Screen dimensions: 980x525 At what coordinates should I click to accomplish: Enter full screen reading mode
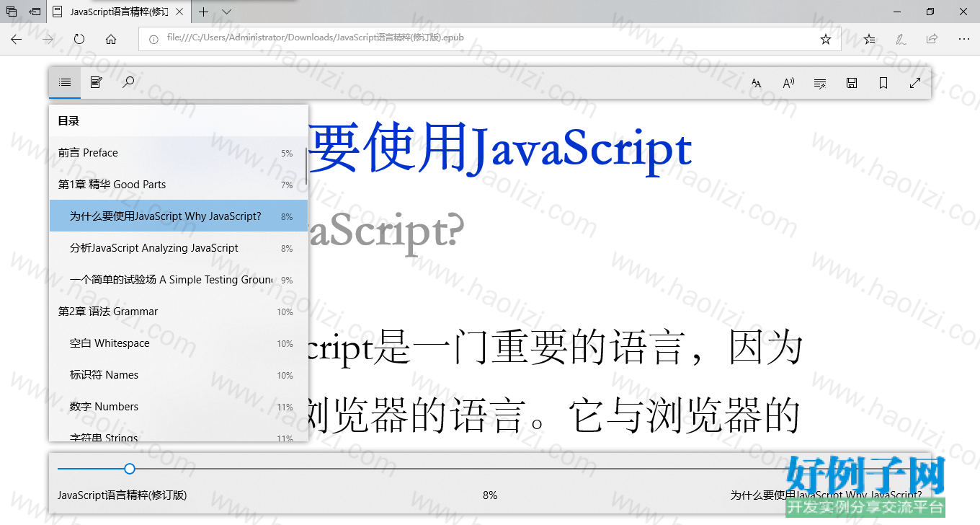coord(915,83)
